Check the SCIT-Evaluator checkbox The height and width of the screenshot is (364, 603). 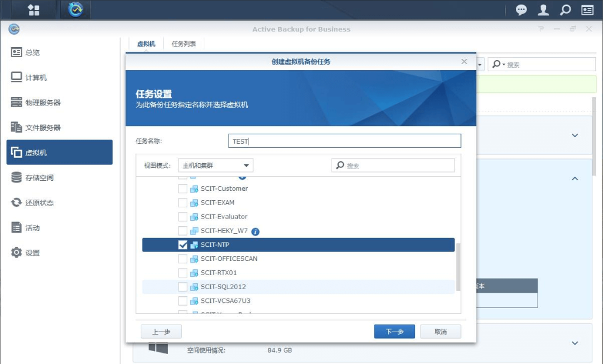tap(183, 217)
